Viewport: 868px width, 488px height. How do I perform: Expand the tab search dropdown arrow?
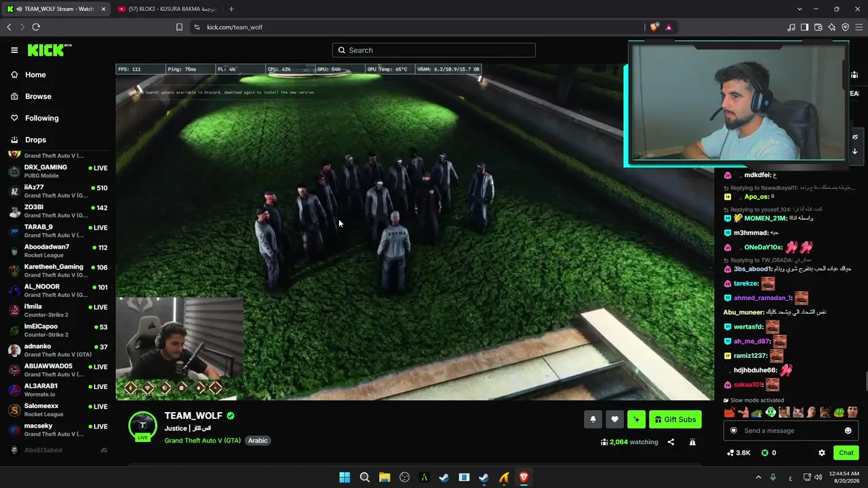pyautogui.click(x=800, y=9)
